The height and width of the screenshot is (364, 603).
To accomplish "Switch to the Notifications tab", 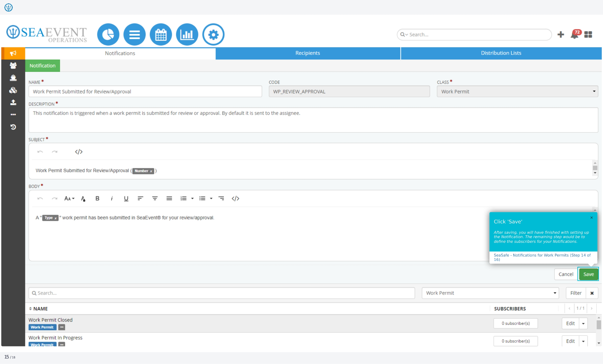I will click(x=120, y=53).
